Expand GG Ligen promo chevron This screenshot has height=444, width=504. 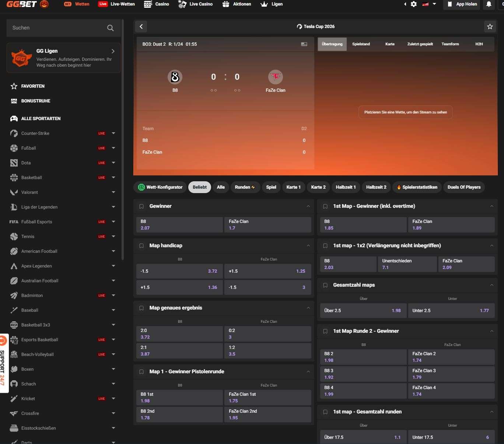point(113,51)
